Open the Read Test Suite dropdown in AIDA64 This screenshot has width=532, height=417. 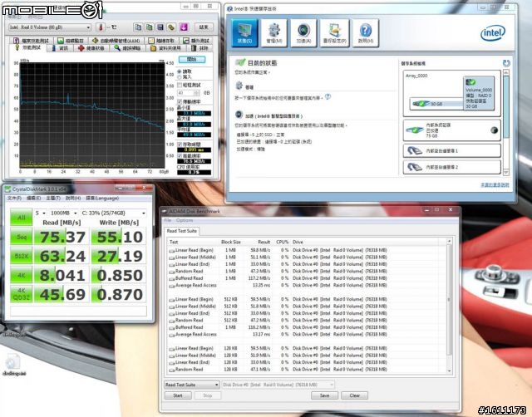(192, 385)
